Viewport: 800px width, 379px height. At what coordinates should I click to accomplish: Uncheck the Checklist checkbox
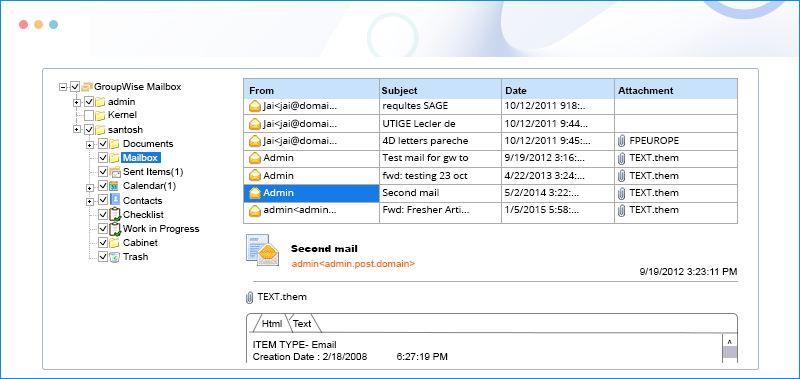pyautogui.click(x=103, y=215)
